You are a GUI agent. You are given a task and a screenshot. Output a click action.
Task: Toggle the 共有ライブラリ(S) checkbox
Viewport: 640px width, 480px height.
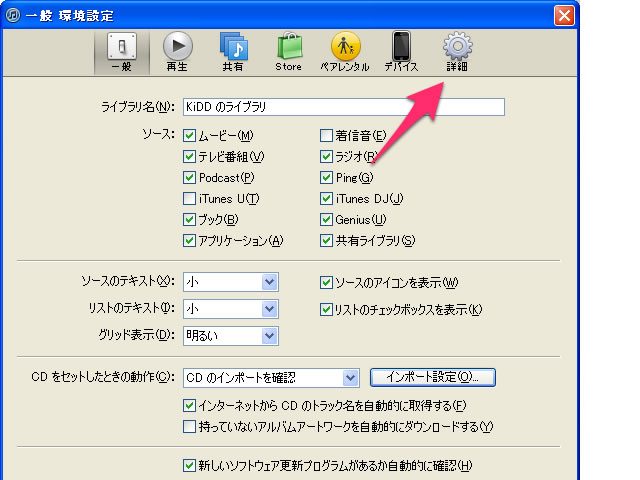(x=326, y=241)
